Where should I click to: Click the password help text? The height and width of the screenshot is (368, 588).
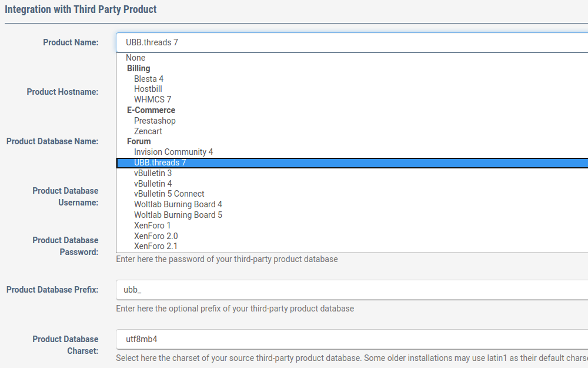(227, 260)
